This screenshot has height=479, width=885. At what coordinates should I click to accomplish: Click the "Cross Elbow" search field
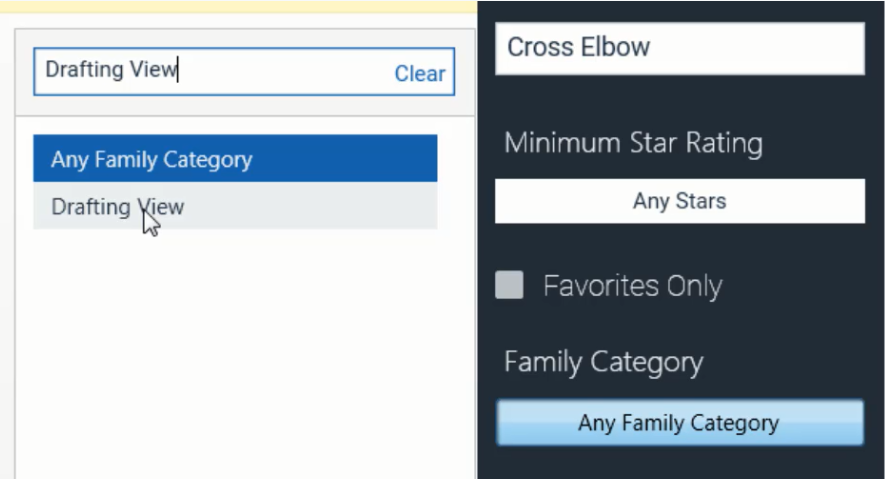tap(679, 48)
